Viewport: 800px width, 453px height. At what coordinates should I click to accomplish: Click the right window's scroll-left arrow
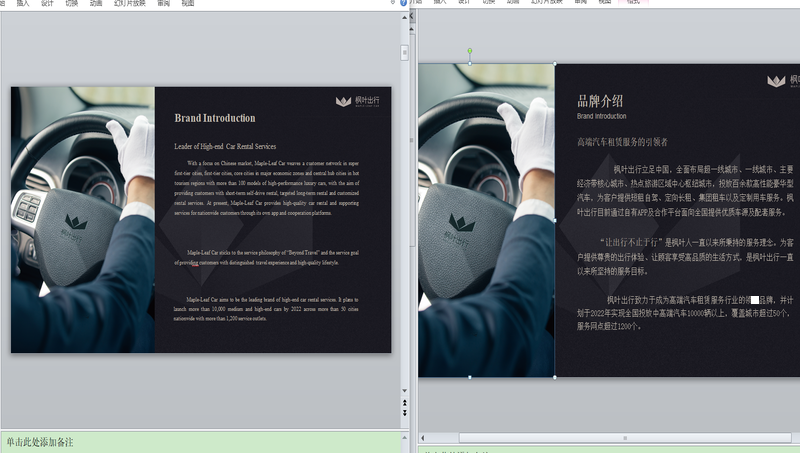pos(425,438)
